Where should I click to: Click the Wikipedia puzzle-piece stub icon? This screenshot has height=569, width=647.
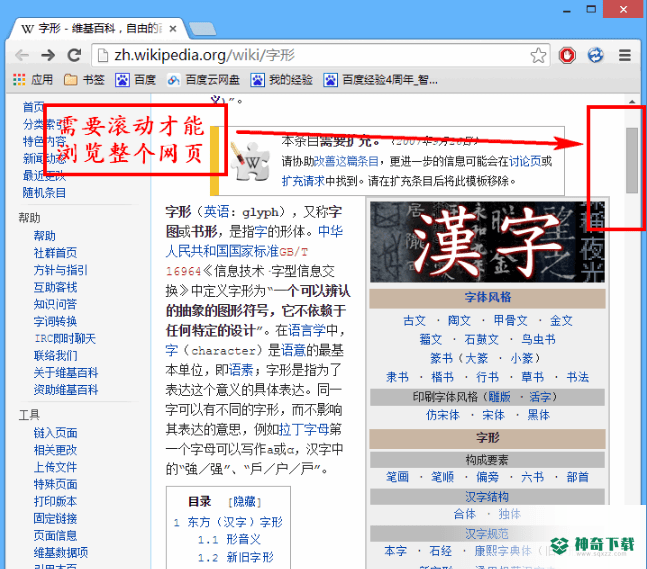point(250,161)
